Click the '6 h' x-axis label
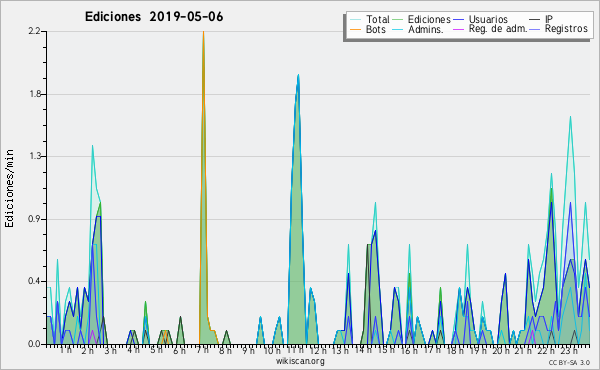Screen dimensions: 600x370 (179, 350)
